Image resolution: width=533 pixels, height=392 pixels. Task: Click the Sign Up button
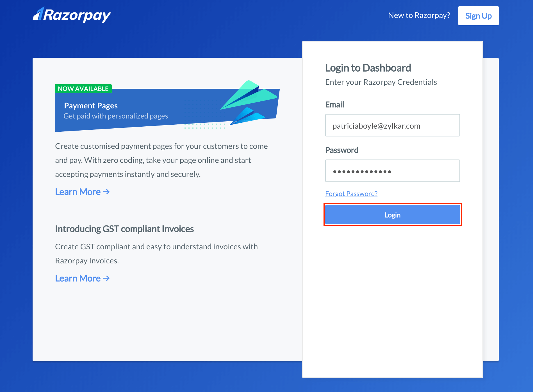(478, 16)
